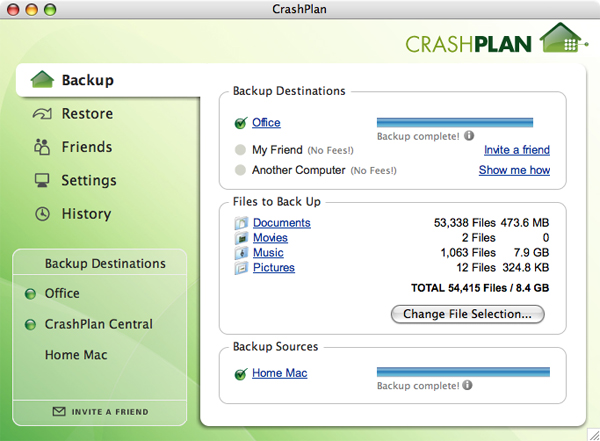Switch to the Settings tab

pos(89,181)
